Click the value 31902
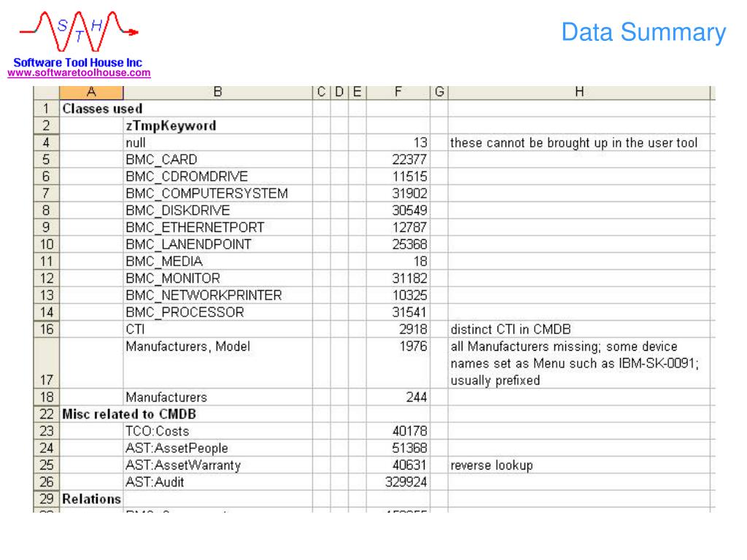The height and width of the screenshot is (560, 747). point(409,194)
